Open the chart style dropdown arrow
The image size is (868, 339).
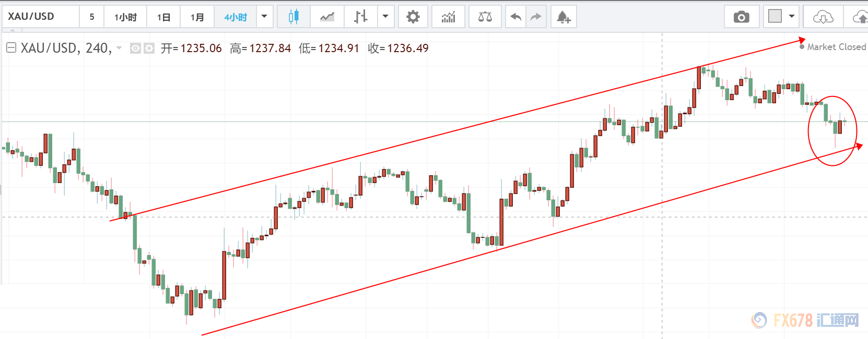click(385, 17)
